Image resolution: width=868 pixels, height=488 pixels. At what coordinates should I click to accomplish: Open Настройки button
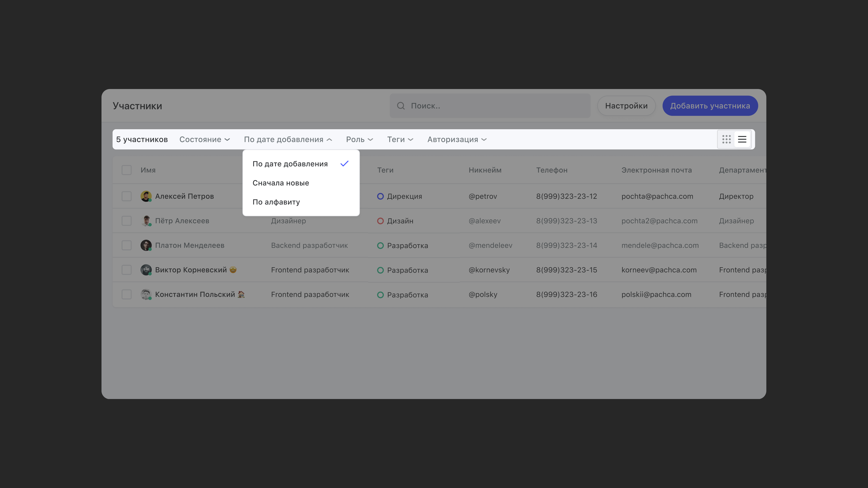[x=626, y=106]
